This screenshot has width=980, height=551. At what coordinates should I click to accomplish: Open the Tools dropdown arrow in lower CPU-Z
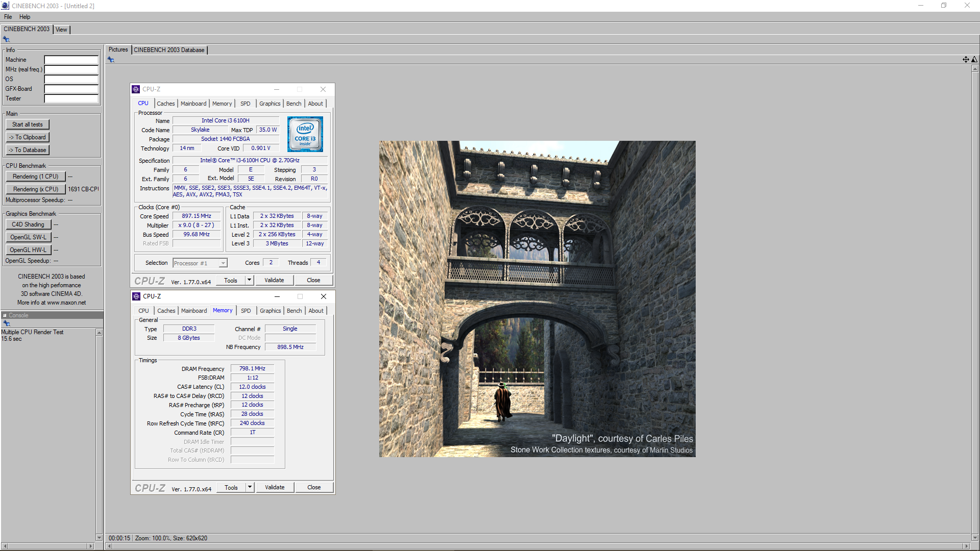(250, 487)
